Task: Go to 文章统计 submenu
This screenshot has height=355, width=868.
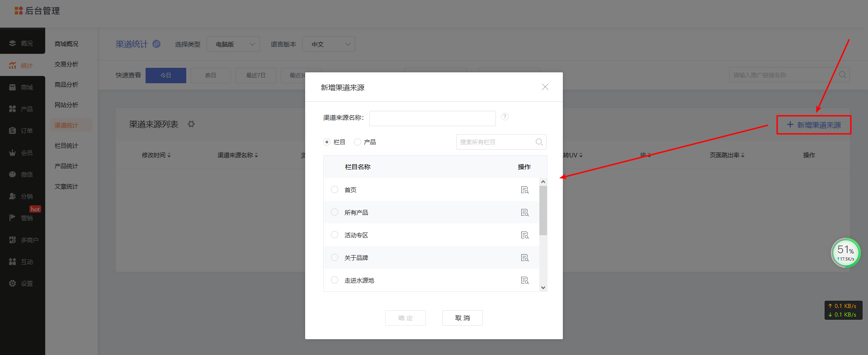Action: (66, 186)
